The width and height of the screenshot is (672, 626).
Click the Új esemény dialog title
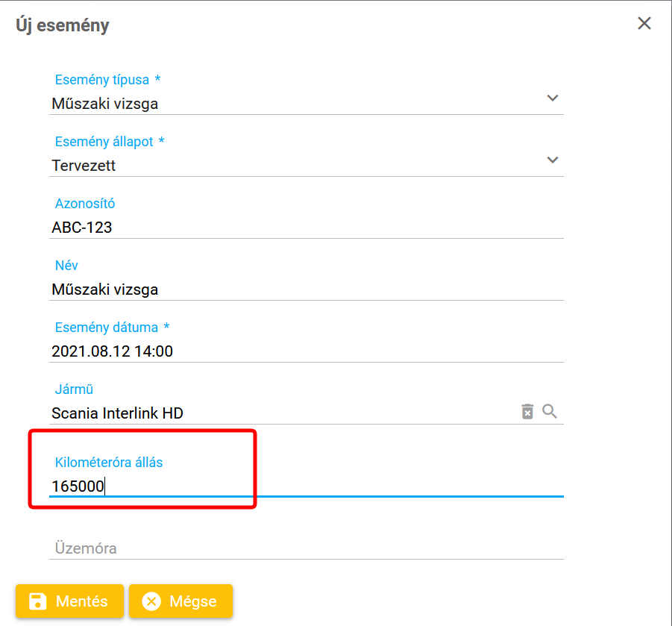(63, 25)
